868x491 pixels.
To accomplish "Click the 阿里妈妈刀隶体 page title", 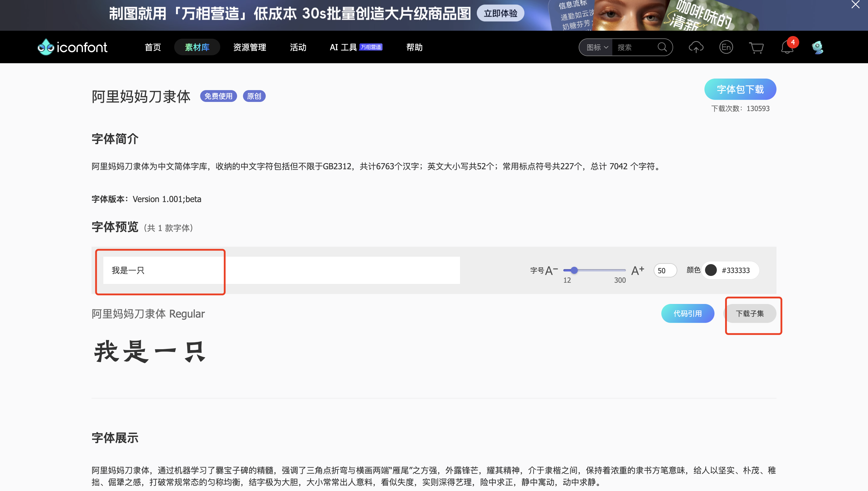I will tap(141, 97).
